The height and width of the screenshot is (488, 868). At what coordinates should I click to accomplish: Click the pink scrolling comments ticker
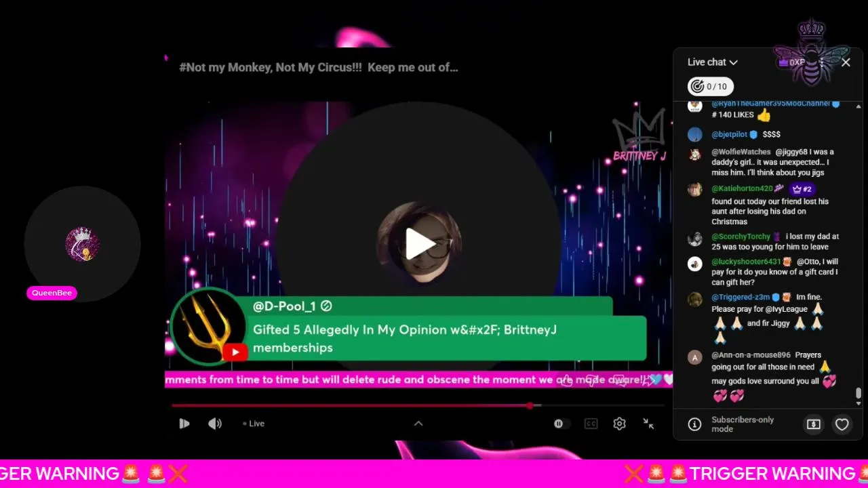point(418,380)
